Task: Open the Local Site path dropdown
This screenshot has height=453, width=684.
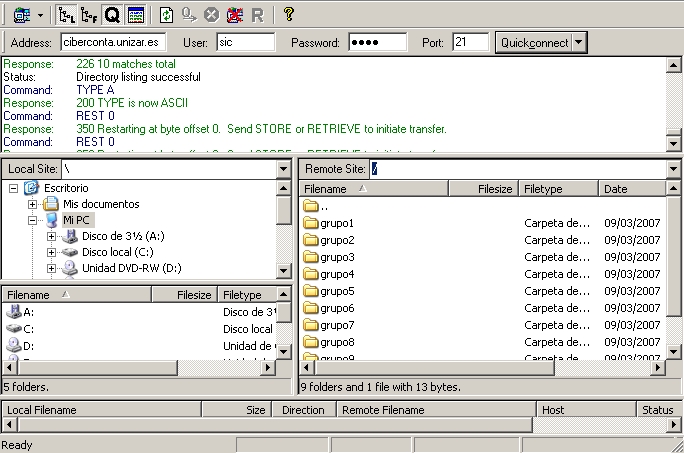Action: 283,169
